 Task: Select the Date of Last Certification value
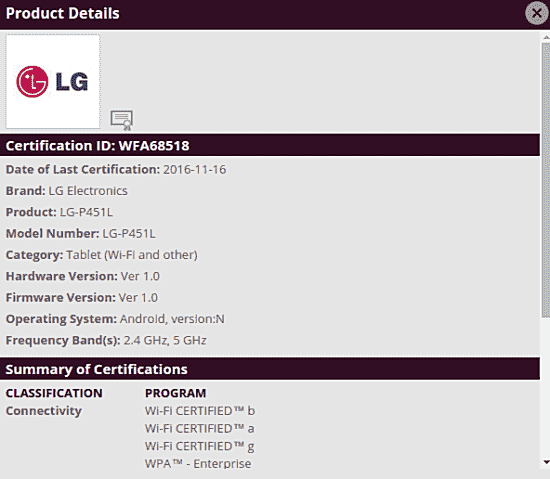pyautogui.click(x=195, y=170)
